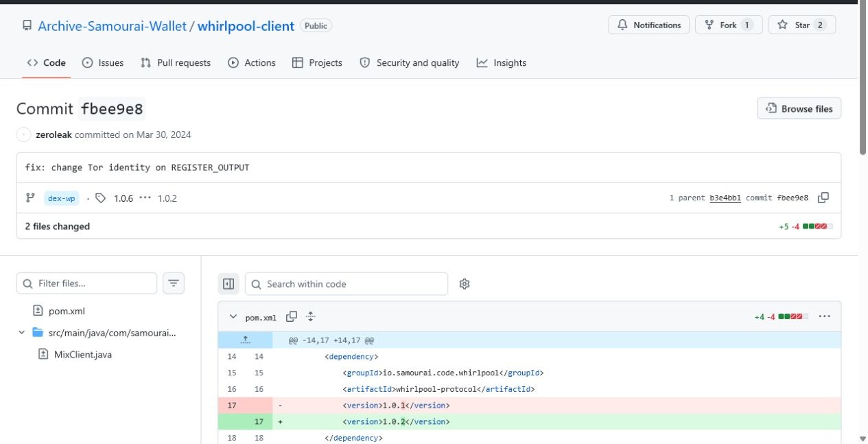The width and height of the screenshot is (868, 444).
Task: Click the star count badge showing 2
Action: click(820, 25)
